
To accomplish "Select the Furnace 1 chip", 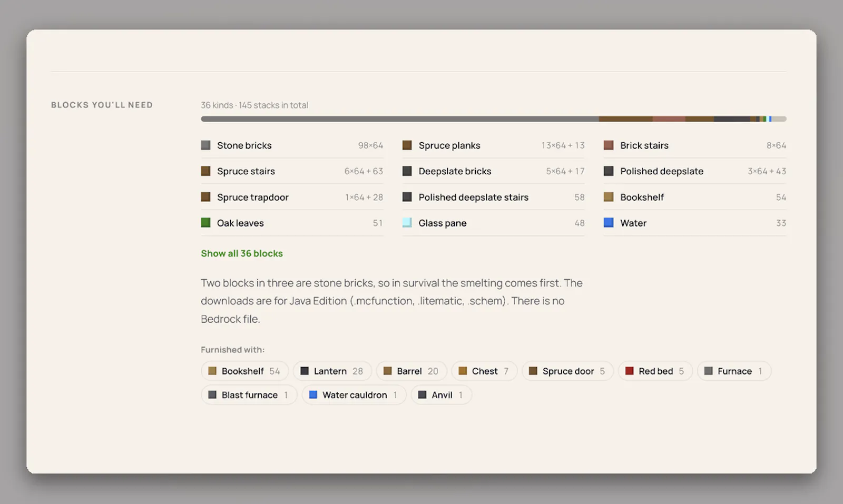I will (x=734, y=371).
